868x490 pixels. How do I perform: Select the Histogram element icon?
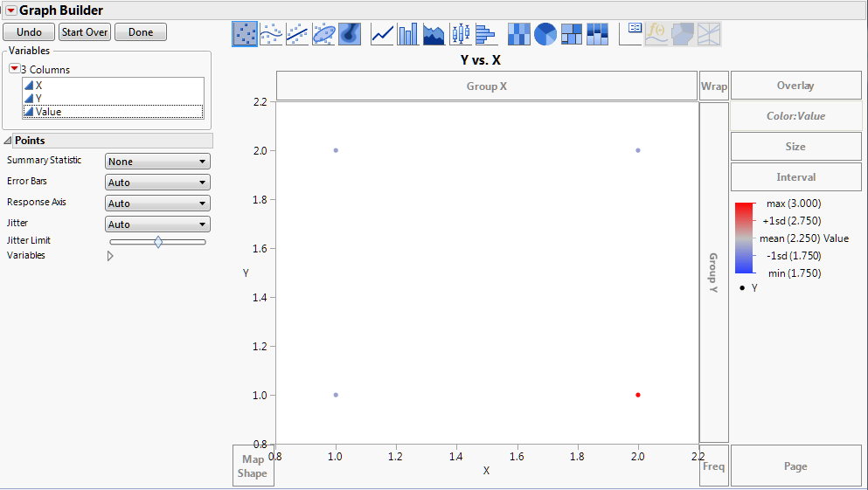485,34
